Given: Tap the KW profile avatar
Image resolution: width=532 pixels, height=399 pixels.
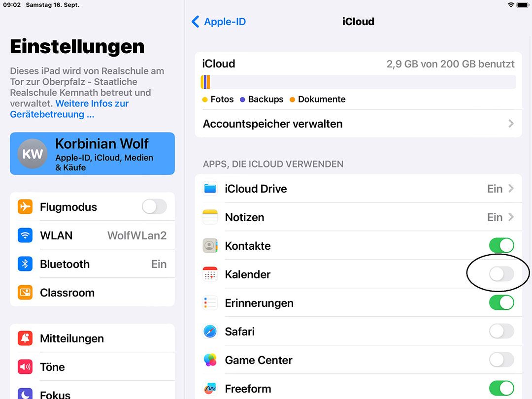Looking at the screenshot, I should point(32,154).
